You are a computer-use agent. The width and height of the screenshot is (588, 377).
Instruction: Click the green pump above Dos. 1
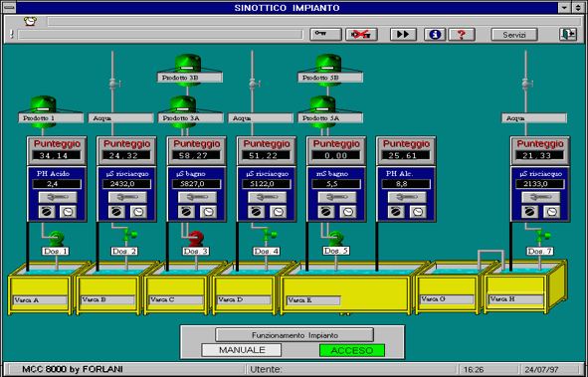click(x=57, y=239)
